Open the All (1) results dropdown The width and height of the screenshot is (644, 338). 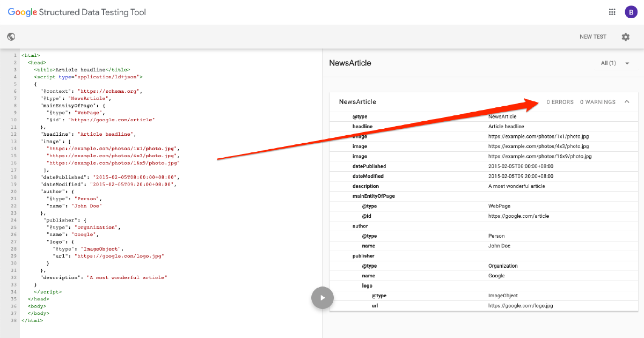611,63
